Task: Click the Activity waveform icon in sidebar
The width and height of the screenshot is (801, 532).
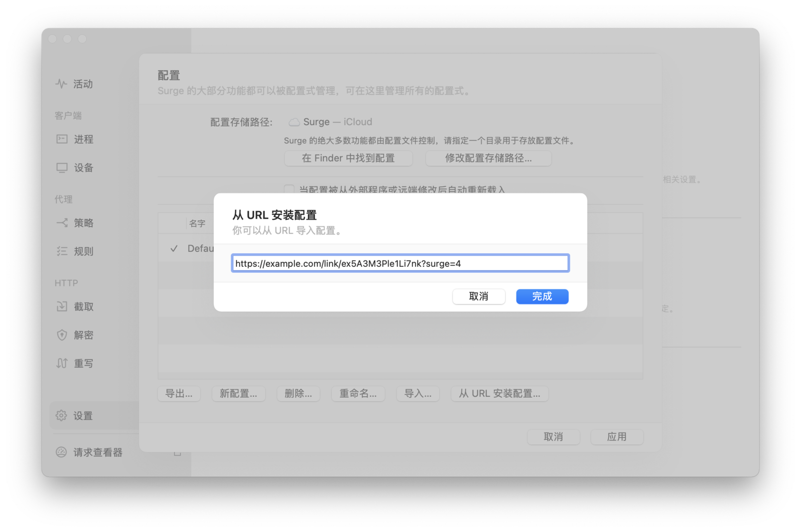Action: click(x=61, y=84)
